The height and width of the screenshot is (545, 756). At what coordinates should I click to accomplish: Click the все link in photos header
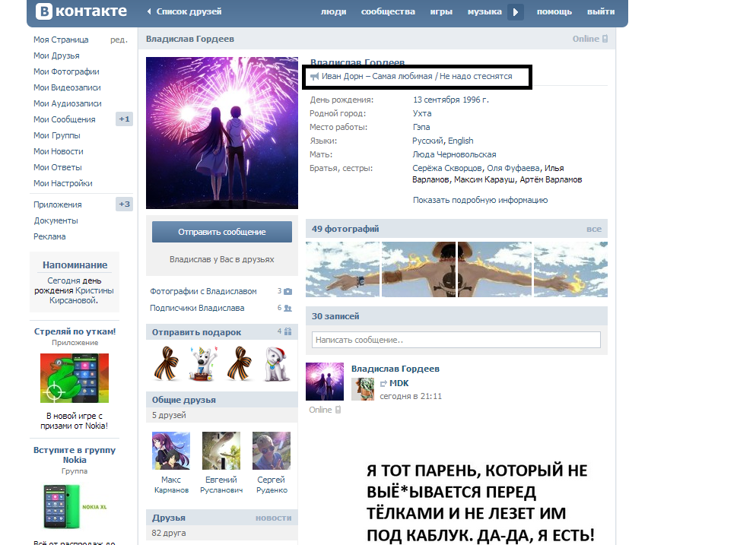pyautogui.click(x=594, y=229)
